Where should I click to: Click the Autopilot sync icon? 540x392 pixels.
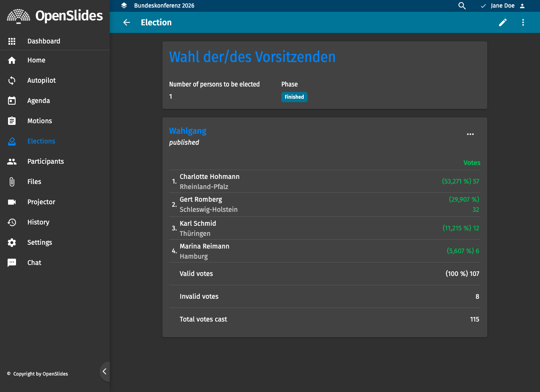[x=12, y=81]
